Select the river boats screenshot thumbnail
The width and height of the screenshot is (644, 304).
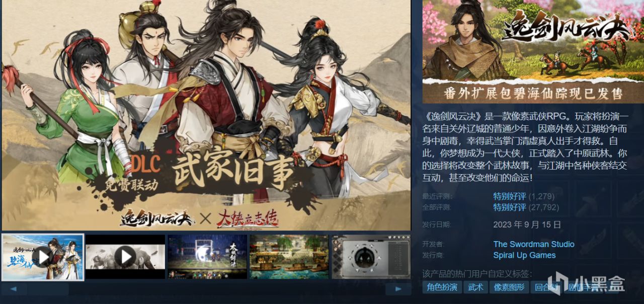point(289,257)
